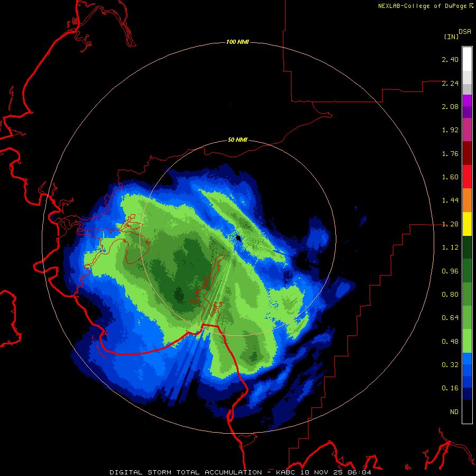The image size is (476, 476).
Task: Click the 1.60 legend value
Action: point(450,177)
